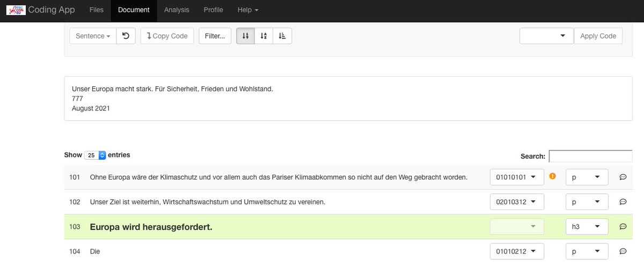Change the Show entries count selector
This screenshot has height=262, width=644.
click(95, 155)
